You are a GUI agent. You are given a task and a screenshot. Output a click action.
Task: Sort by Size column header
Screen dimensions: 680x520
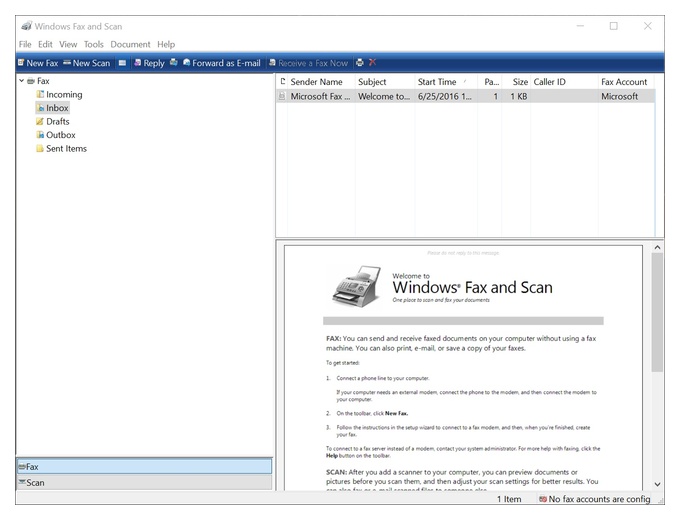click(x=516, y=82)
